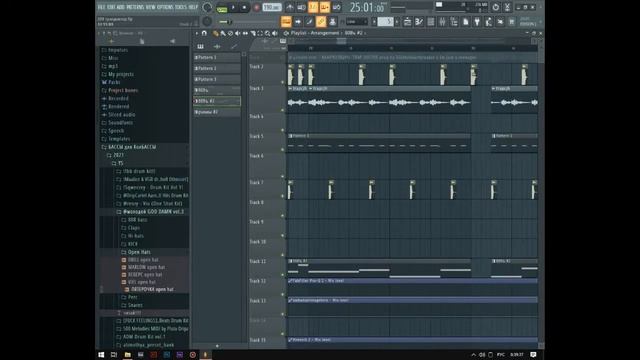Viewport: 640px width, 360px height.
Task: Expand the Snares folder in Browser
Action: (135, 305)
